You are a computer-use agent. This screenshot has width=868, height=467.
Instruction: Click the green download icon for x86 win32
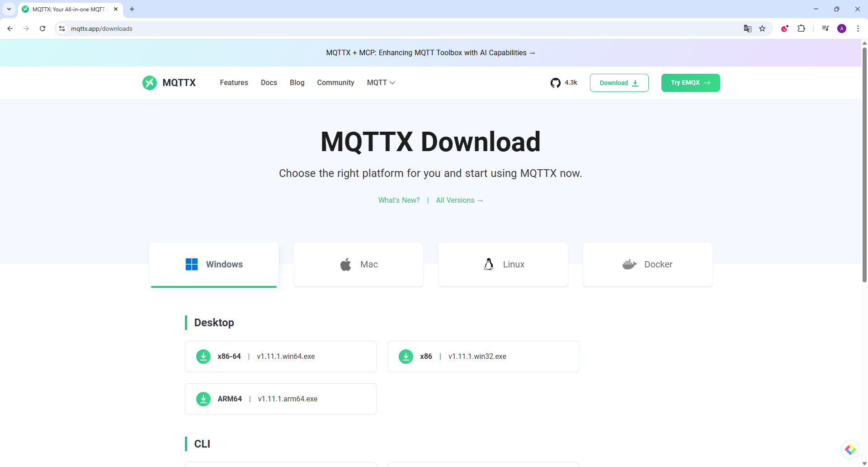coord(406,357)
